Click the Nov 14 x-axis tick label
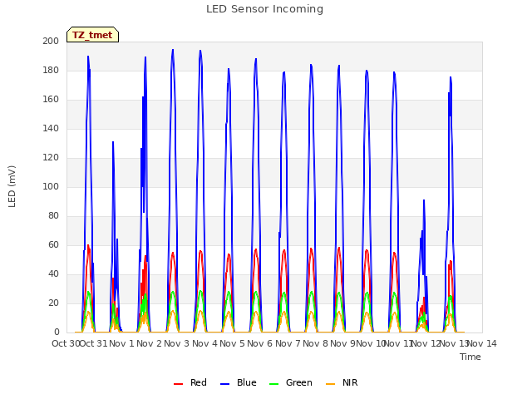This screenshot has height=399, width=532. [482, 343]
